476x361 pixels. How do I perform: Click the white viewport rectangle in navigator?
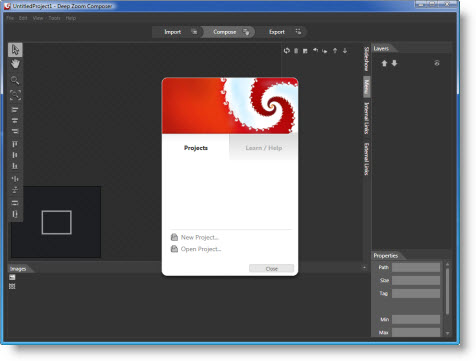point(57,222)
